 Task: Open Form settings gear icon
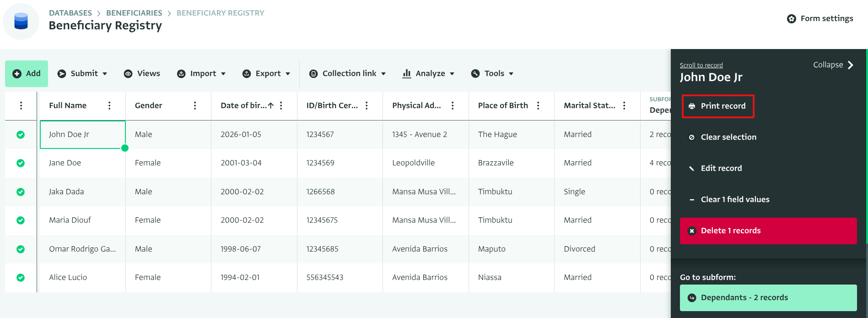[791, 19]
